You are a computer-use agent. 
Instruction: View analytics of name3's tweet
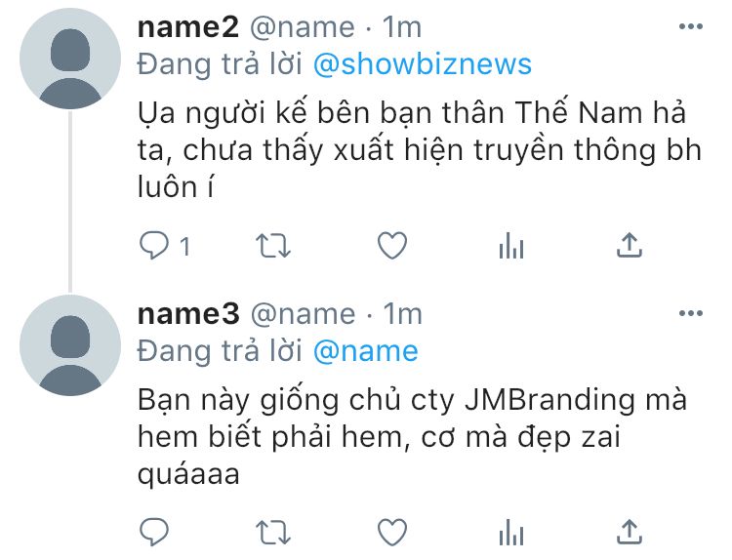(x=511, y=532)
